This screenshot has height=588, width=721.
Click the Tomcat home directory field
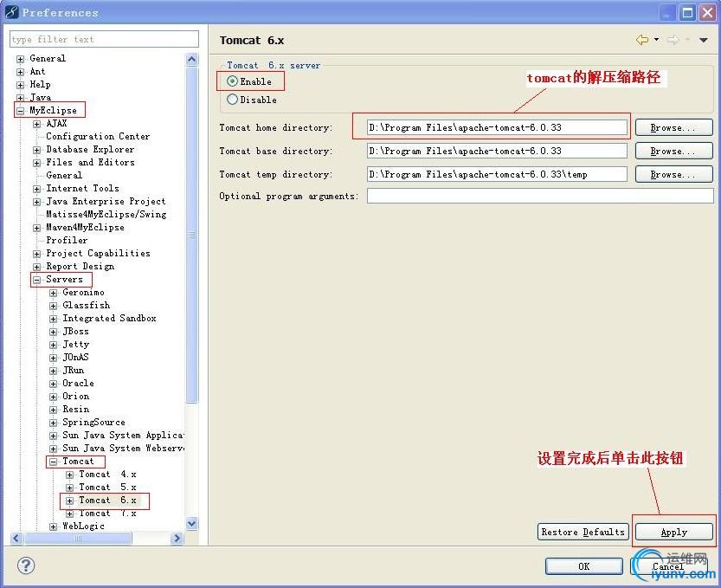(497, 127)
